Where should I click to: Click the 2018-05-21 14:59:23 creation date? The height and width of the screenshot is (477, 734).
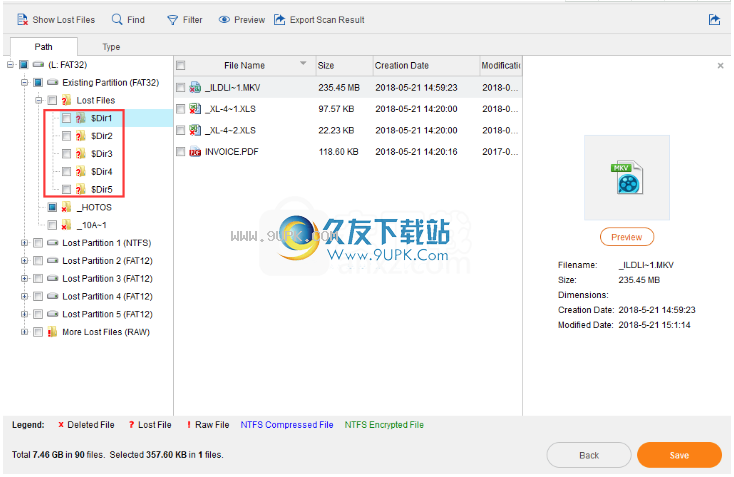click(416, 88)
